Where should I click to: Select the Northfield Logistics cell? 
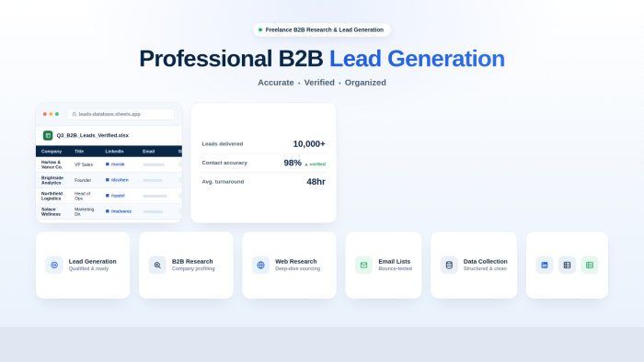pos(52,196)
